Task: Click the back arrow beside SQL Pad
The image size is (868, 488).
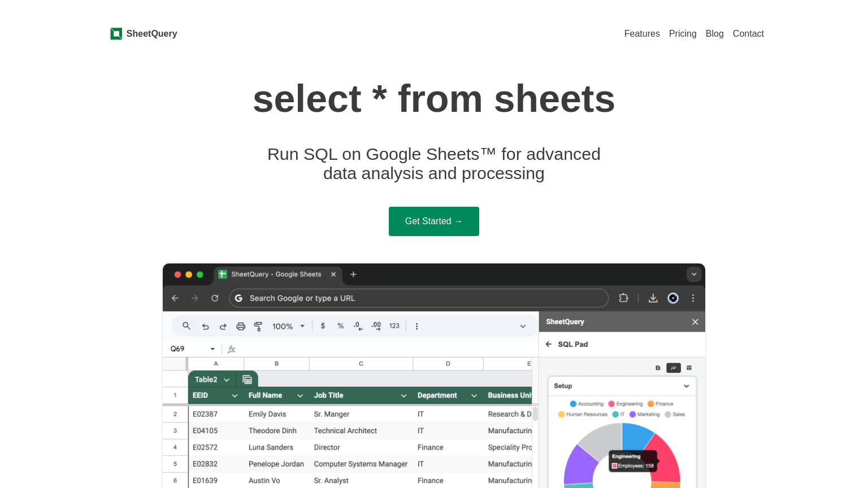Action: coord(549,344)
